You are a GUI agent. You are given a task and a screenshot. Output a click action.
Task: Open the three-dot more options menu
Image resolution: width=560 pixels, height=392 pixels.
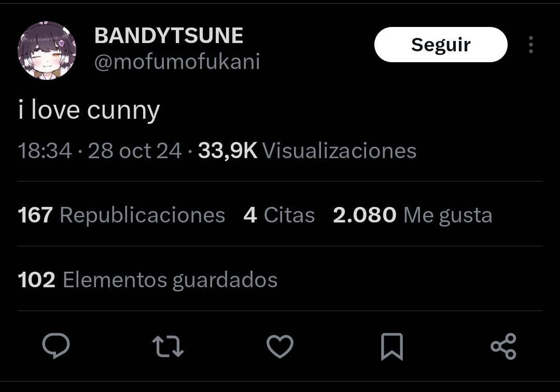[x=531, y=45]
